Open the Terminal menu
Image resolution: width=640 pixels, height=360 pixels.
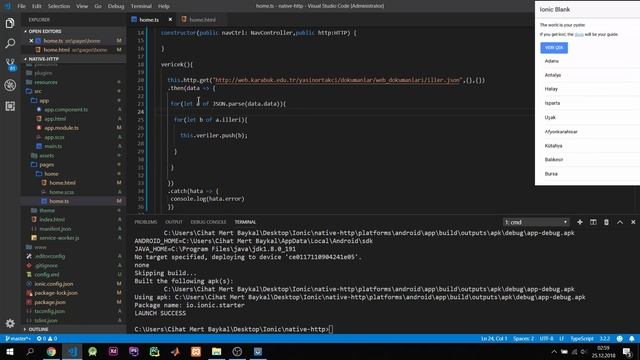[x=141, y=6]
